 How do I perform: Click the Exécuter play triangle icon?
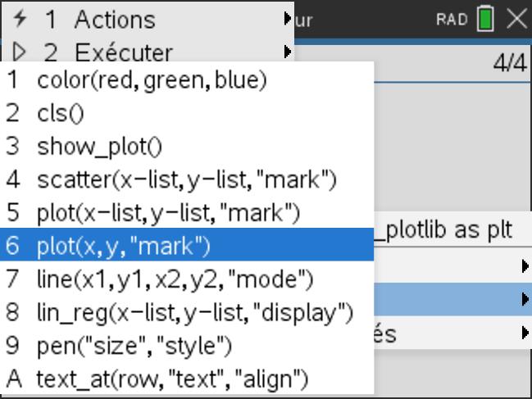pyautogui.click(x=20, y=52)
